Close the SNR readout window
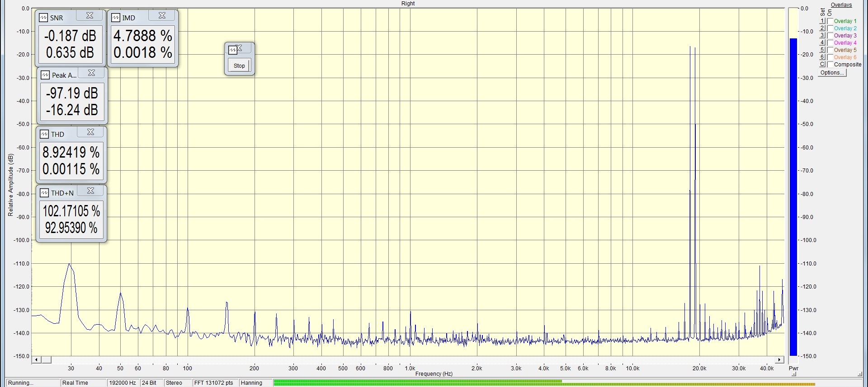 pyautogui.click(x=90, y=16)
